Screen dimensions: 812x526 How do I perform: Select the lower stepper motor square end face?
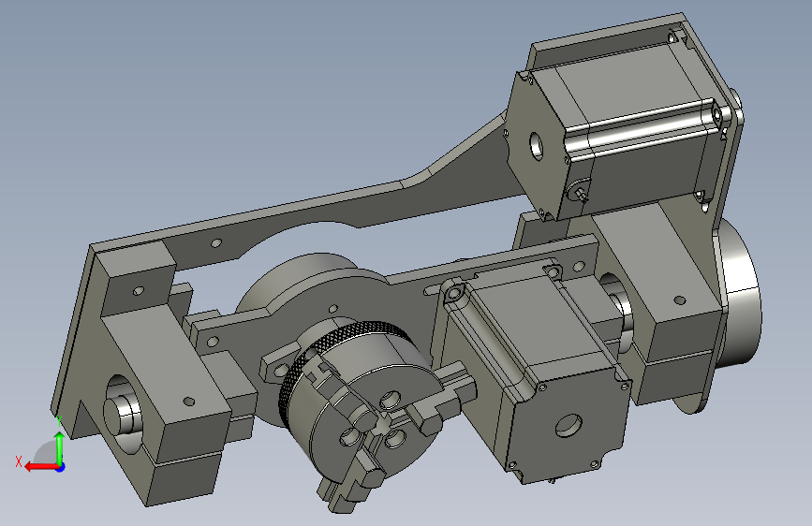tap(567, 425)
